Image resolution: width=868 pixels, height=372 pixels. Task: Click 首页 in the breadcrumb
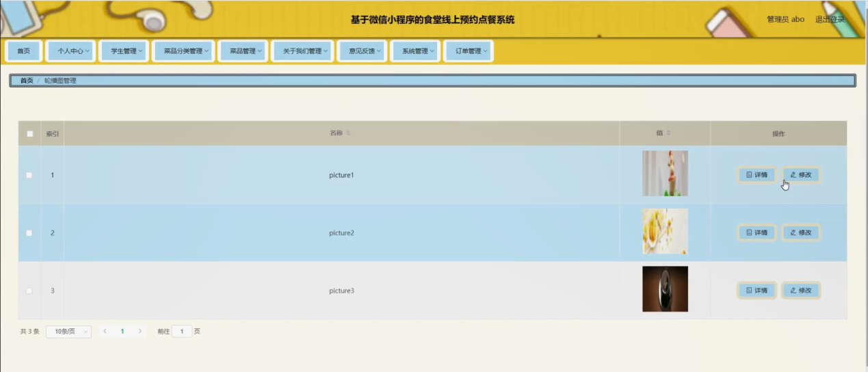(x=27, y=81)
